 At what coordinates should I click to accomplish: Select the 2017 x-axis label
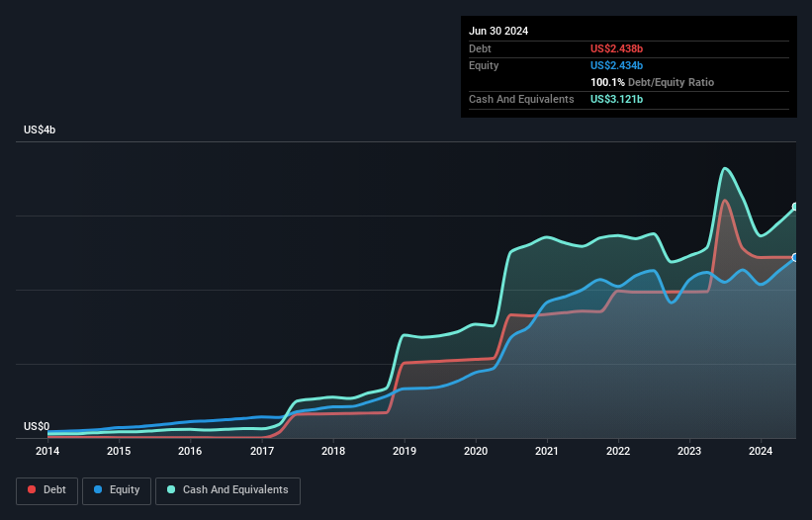click(262, 451)
